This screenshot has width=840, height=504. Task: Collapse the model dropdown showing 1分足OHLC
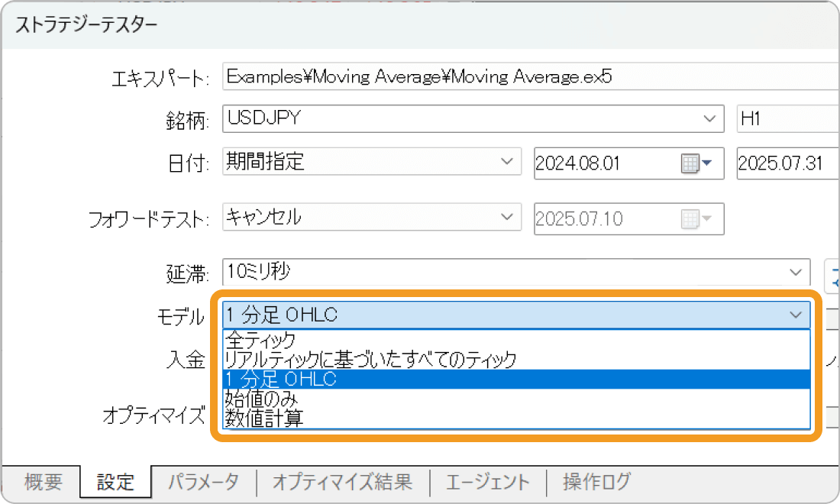tap(797, 315)
